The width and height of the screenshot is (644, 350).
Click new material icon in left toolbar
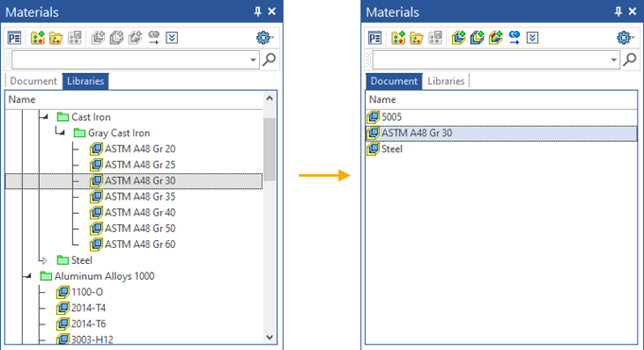click(x=38, y=38)
